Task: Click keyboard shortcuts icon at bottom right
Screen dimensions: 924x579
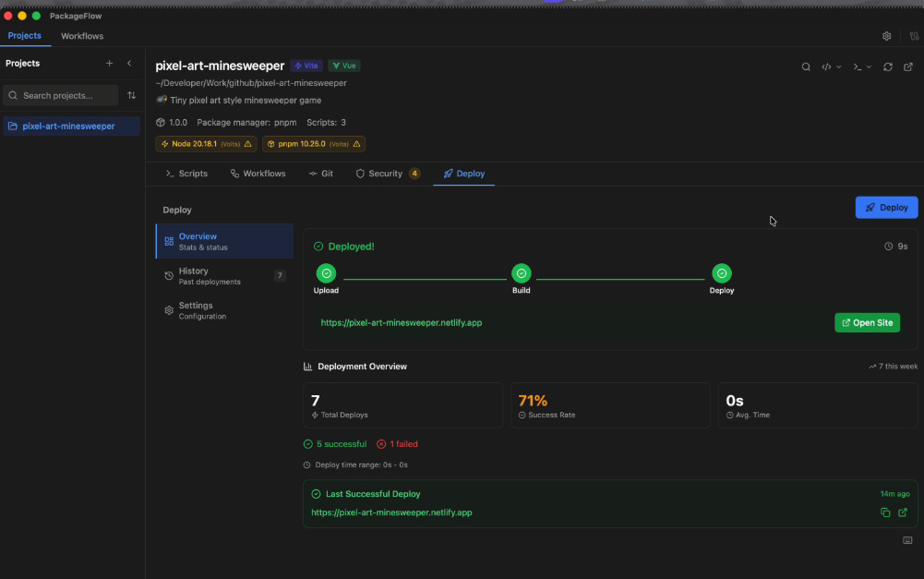Action: 907,540
